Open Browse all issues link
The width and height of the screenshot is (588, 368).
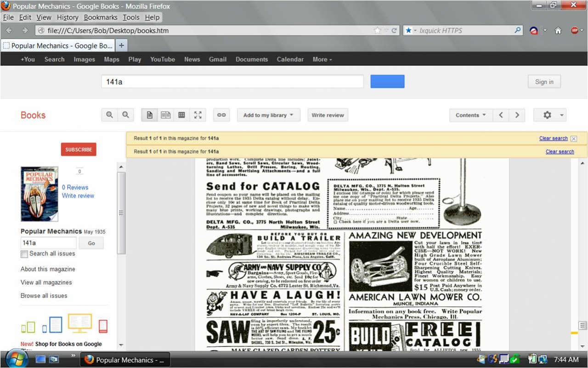point(44,296)
